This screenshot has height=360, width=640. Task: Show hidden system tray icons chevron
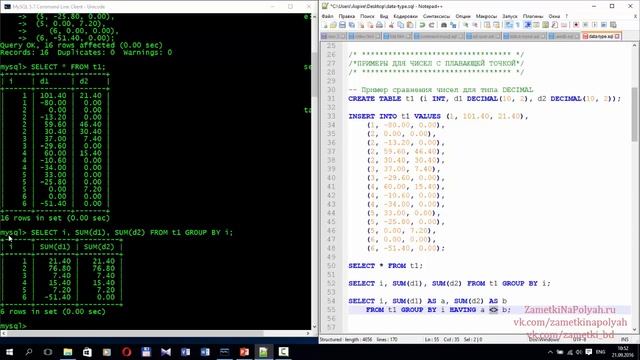pyautogui.click(x=550, y=352)
